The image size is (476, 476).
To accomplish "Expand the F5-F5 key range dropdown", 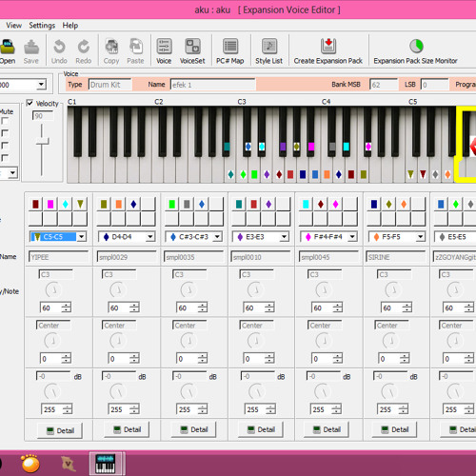I will click(x=421, y=237).
